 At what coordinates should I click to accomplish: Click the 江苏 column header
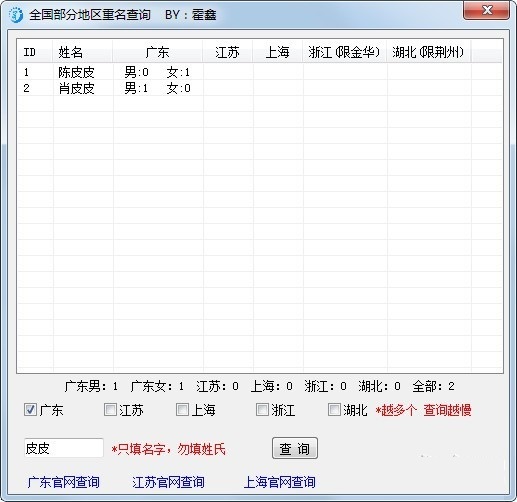point(228,52)
